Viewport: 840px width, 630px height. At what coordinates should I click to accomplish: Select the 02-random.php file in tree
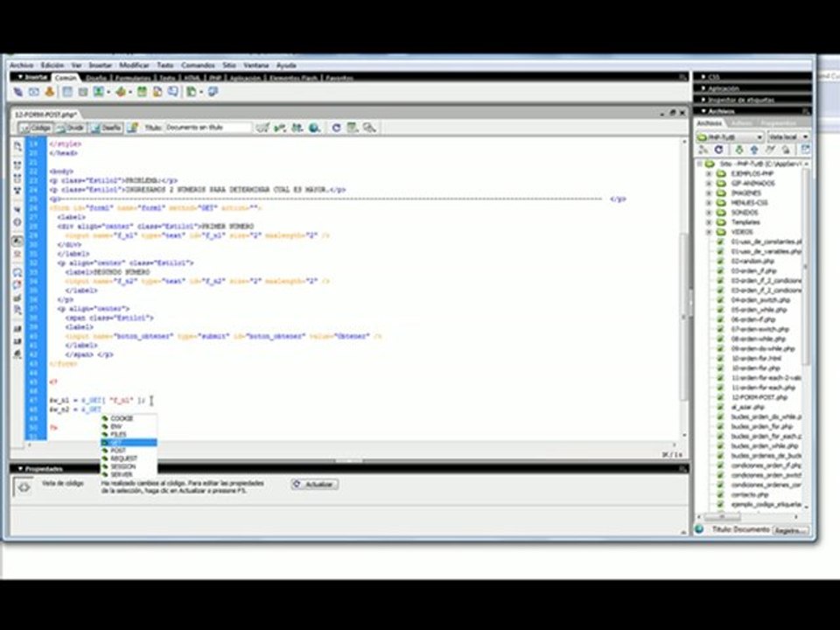tap(752, 262)
